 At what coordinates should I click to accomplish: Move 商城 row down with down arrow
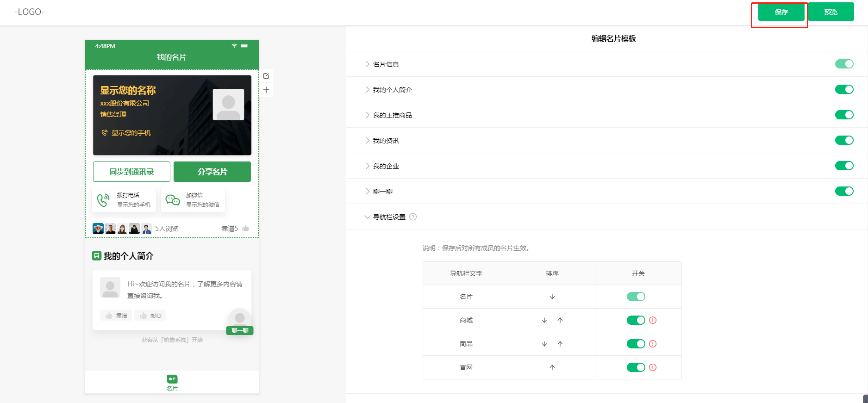(x=544, y=320)
